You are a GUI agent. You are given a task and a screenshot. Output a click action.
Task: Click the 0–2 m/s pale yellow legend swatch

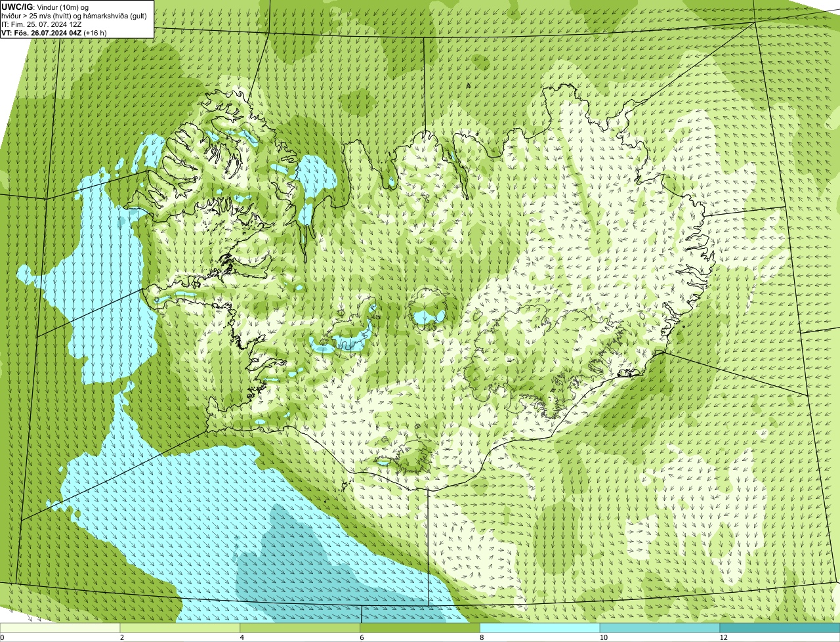pos(60,628)
